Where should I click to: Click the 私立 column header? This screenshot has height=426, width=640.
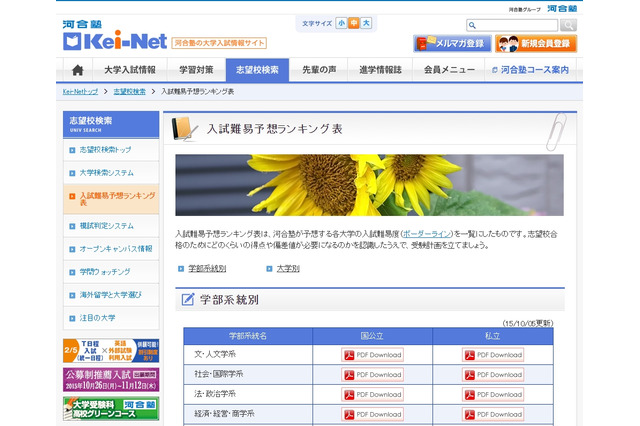[493, 336]
